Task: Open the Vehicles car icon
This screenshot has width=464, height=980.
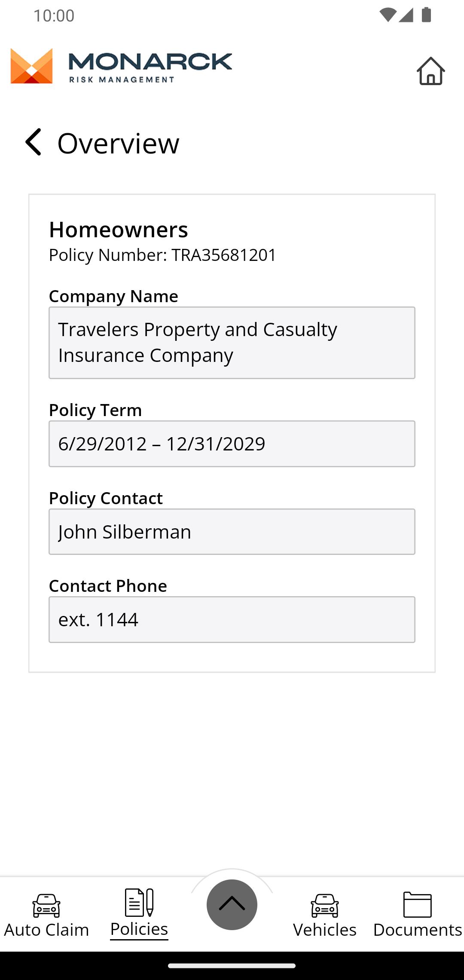Action: tap(325, 905)
